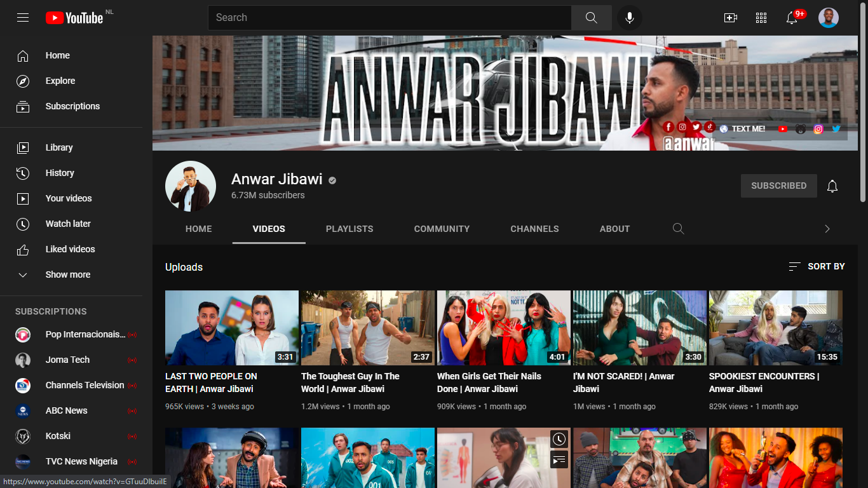Open the YouTube apps grid
868x488 pixels.
[x=761, y=18]
